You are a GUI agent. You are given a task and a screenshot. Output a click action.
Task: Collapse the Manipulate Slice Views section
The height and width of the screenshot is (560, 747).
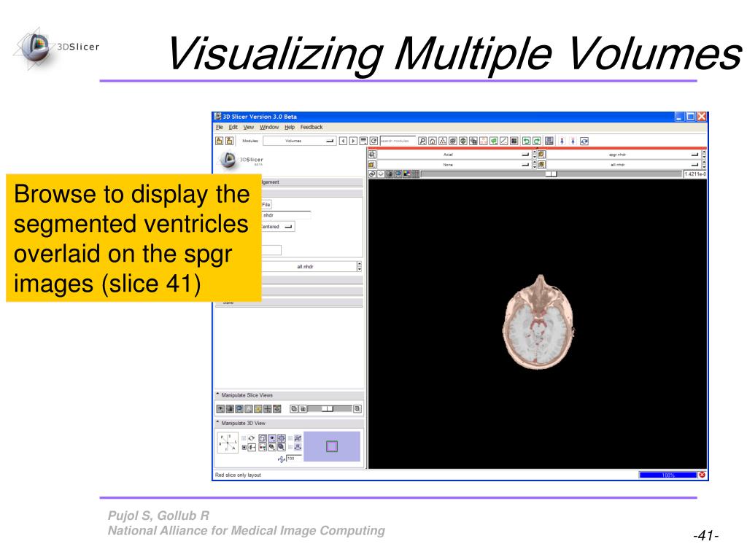[289, 395]
